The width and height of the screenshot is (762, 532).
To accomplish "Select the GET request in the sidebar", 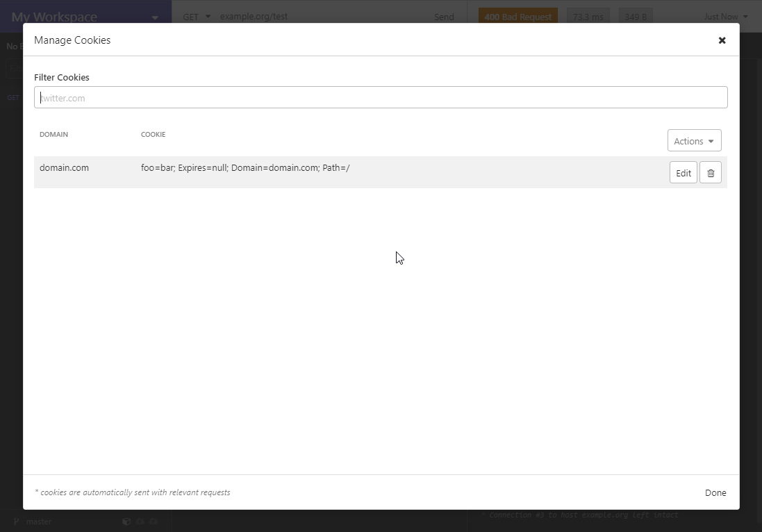I will point(13,97).
